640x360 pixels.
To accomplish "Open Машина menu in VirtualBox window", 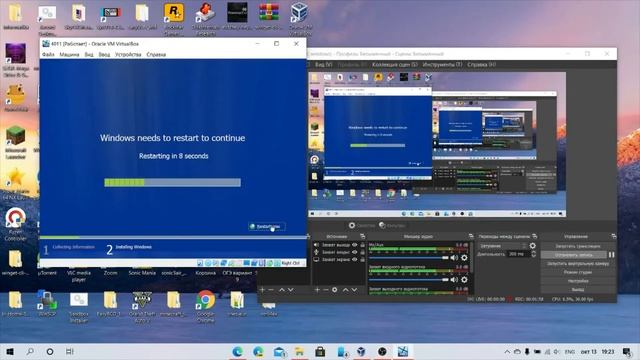I will (69, 54).
